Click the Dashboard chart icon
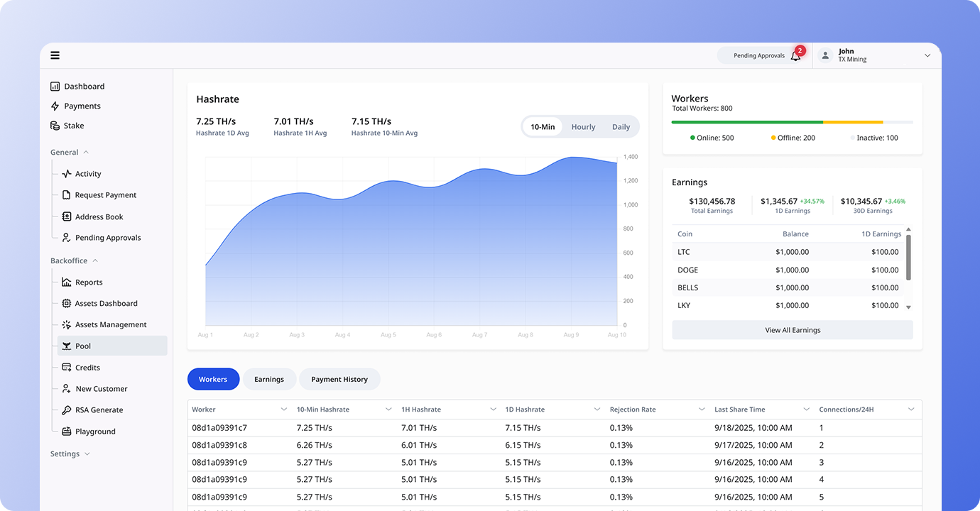980x511 pixels. coord(55,87)
